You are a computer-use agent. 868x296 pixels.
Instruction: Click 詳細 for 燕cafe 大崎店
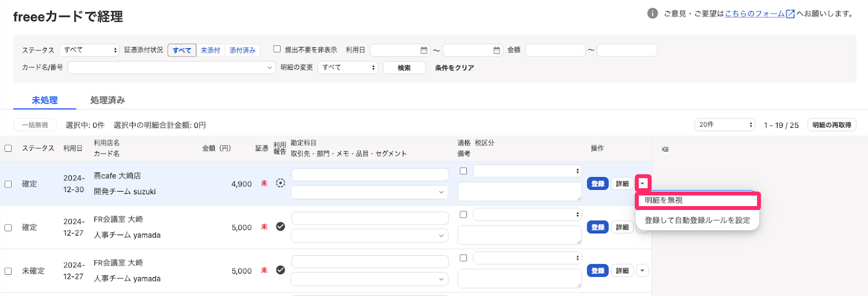[x=623, y=184]
